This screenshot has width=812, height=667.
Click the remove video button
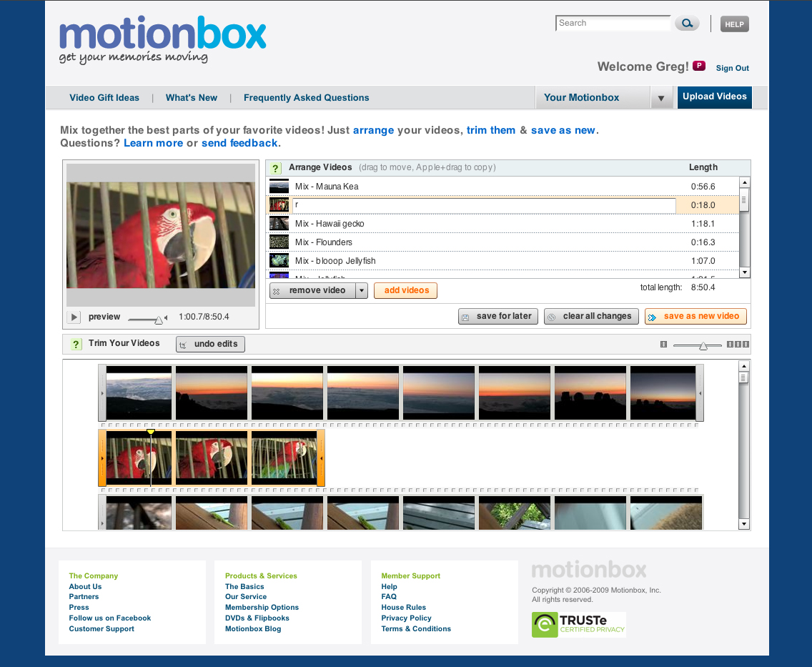[312, 290]
